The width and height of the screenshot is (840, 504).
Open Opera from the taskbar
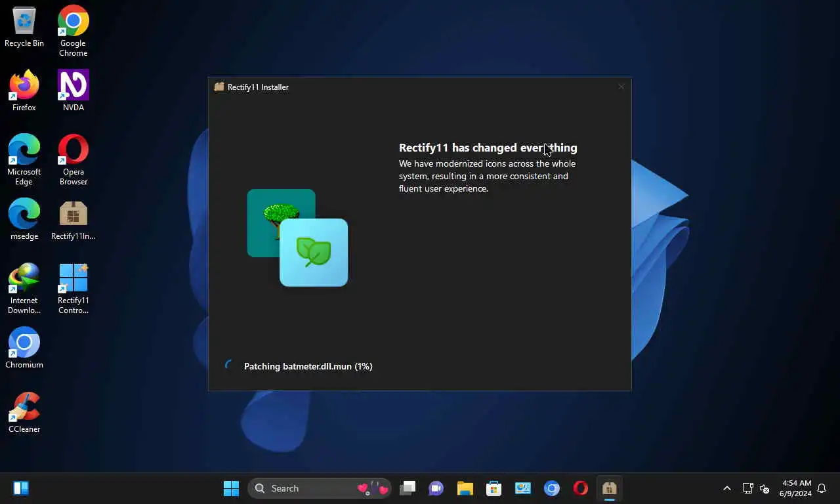[x=581, y=488]
